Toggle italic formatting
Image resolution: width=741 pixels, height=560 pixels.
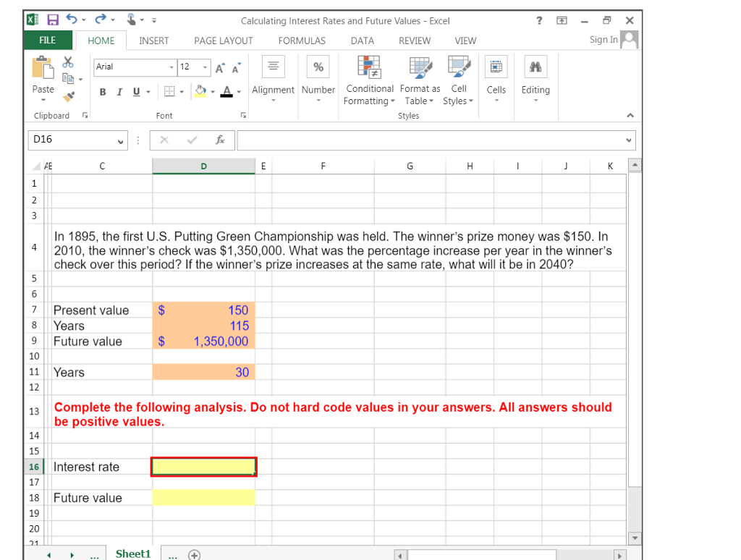point(115,92)
